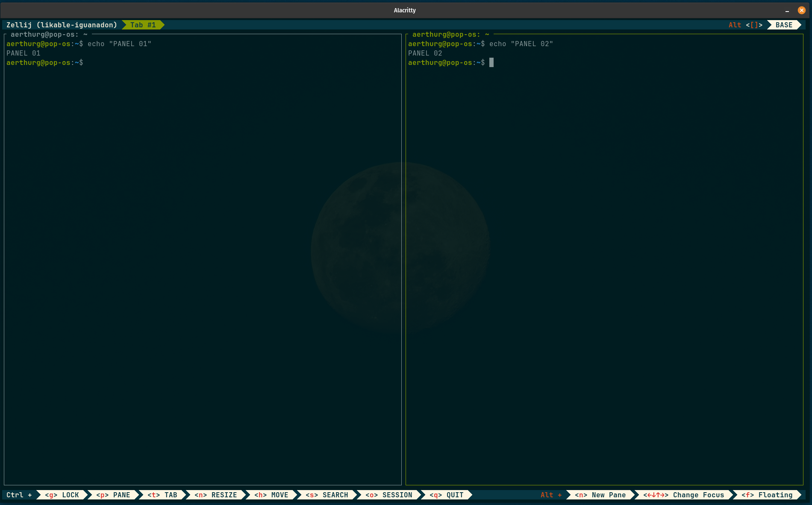Screen dimensions: 812x505
Task: Activate the <t> TAB mode segment
Action: (162, 495)
